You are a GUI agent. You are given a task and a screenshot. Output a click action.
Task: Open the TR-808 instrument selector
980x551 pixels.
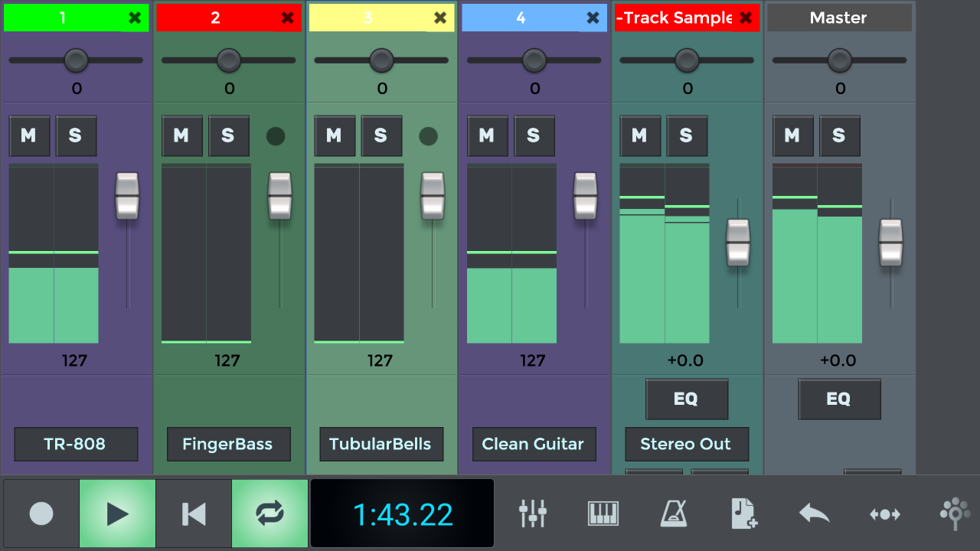click(x=76, y=444)
